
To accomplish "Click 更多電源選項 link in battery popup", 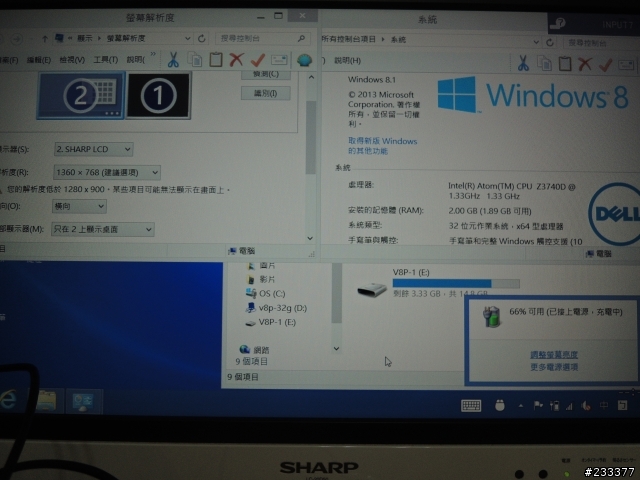I will click(554, 367).
